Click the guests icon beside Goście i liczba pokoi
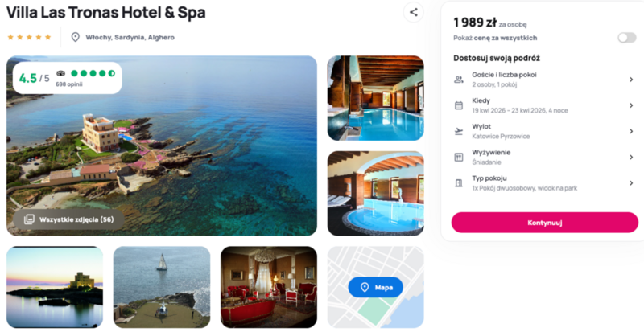Screen dimensions: 644x332 pos(459,80)
